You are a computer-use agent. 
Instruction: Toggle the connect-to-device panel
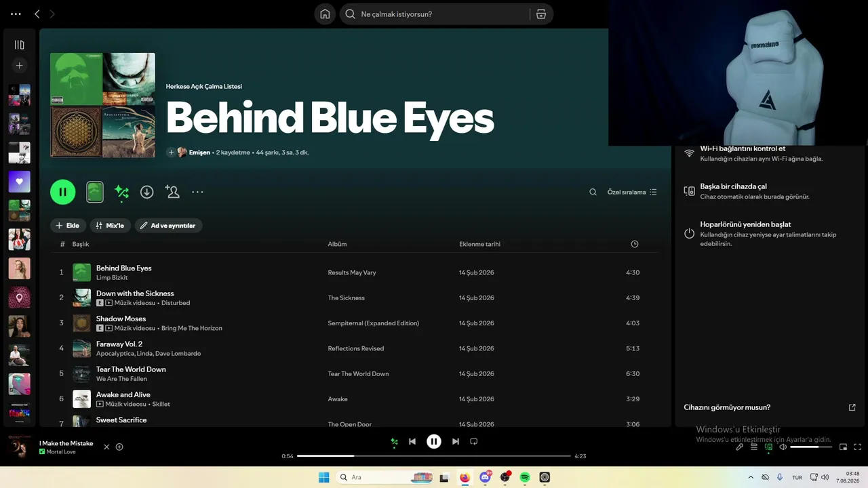(769, 447)
